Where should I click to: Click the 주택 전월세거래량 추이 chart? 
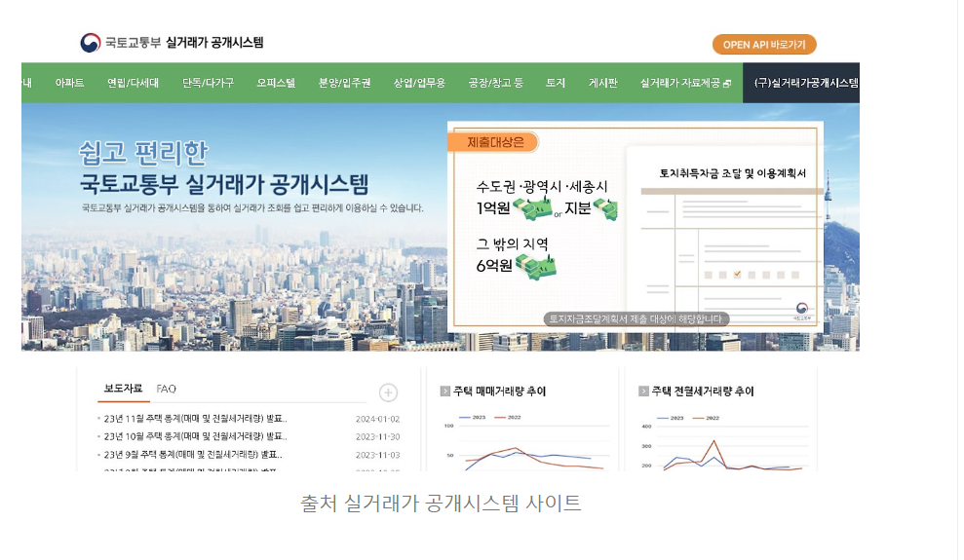(x=726, y=442)
